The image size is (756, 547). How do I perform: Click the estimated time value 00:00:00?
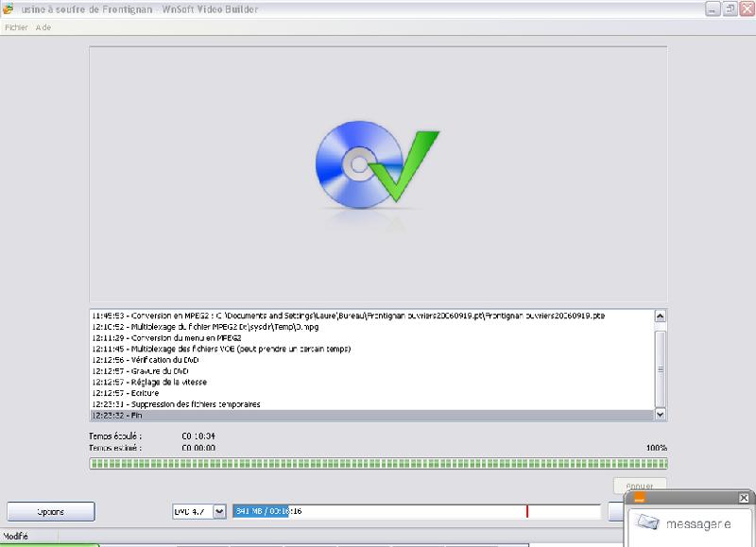tap(198, 448)
